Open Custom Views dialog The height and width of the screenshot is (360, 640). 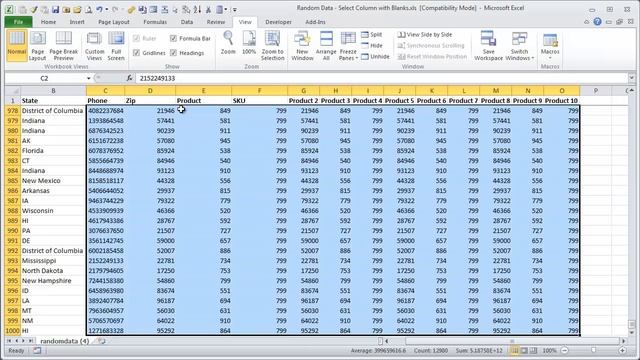(x=94, y=45)
